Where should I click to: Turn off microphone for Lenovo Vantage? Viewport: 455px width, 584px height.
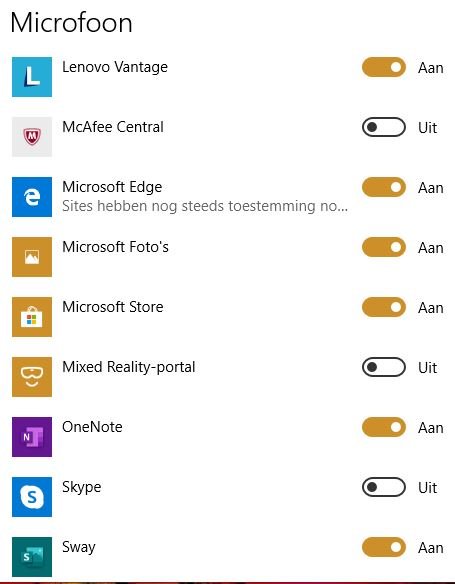(x=384, y=67)
